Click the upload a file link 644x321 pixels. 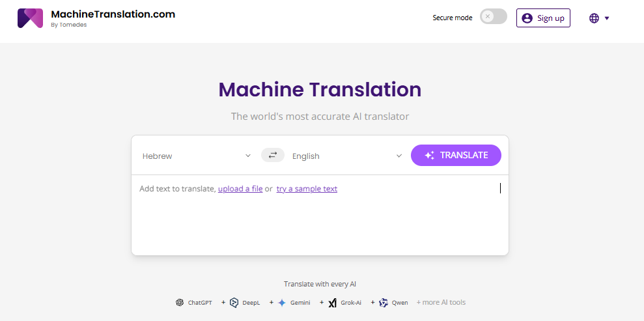(240, 189)
